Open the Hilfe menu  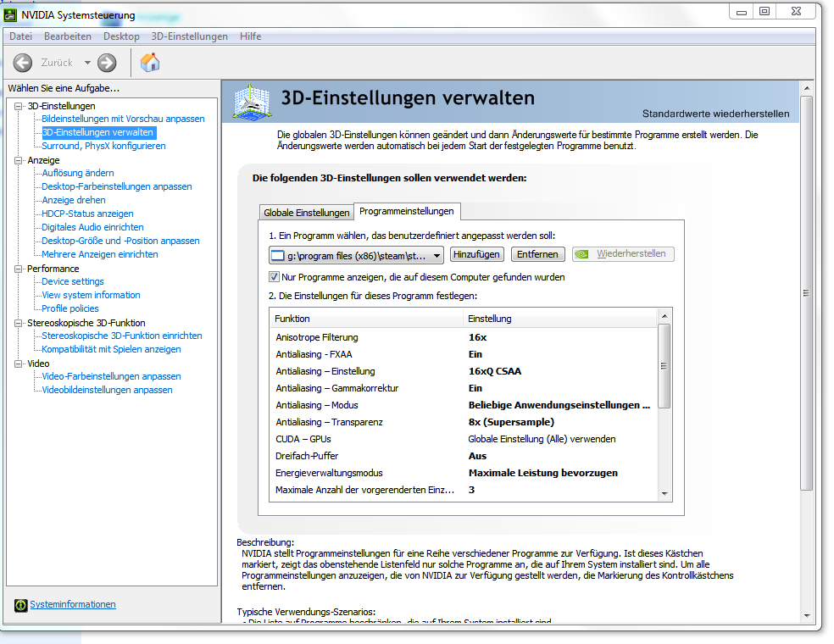tap(251, 36)
